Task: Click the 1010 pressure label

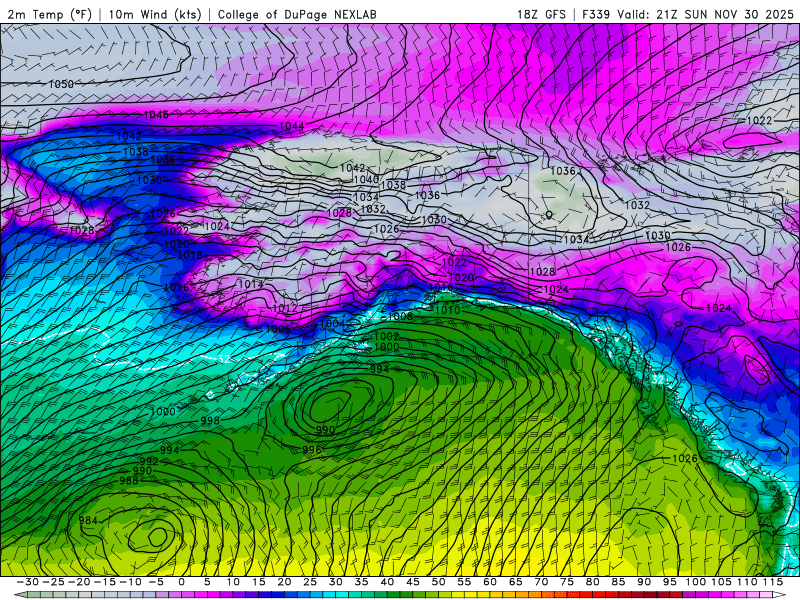Action: pyautogui.click(x=447, y=310)
